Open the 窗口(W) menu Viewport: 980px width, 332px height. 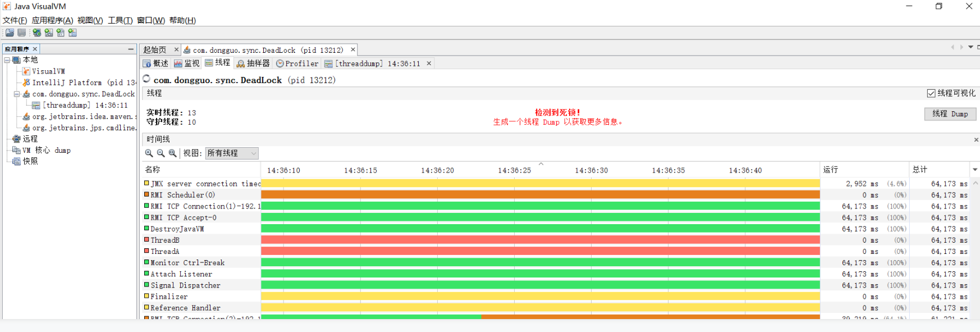(151, 20)
